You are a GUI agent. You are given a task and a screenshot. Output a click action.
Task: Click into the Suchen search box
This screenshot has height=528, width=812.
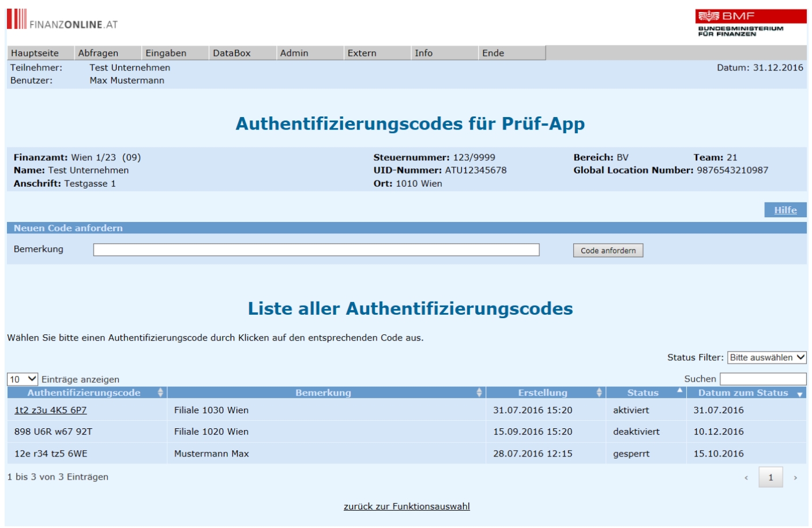point(762,379)
